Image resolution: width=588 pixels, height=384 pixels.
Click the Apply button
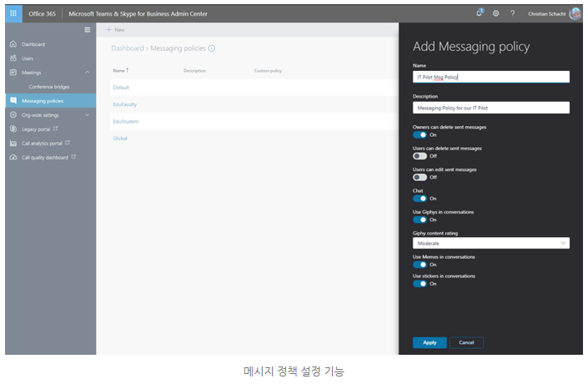[x=430, y=342]
